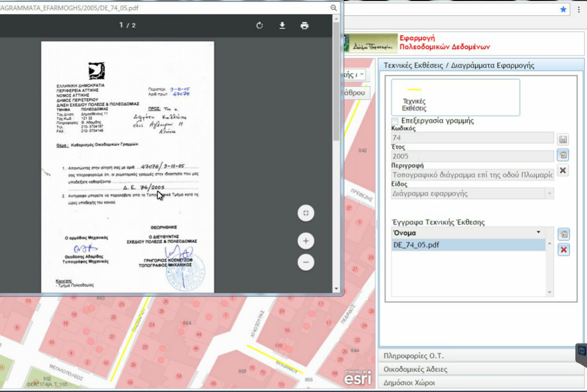This screenshot has height=392, width=587.
Task: Open the Είδος dropdown list
Action: [549, 194]
